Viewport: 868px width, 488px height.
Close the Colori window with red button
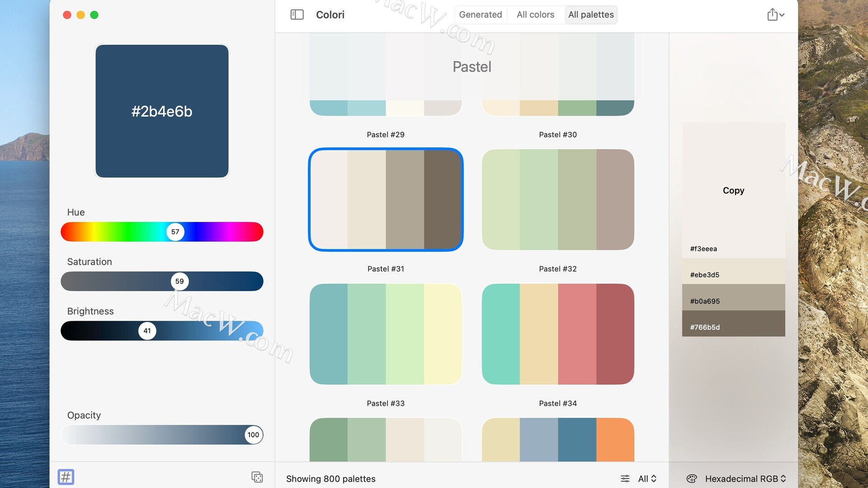pos(67,15)
